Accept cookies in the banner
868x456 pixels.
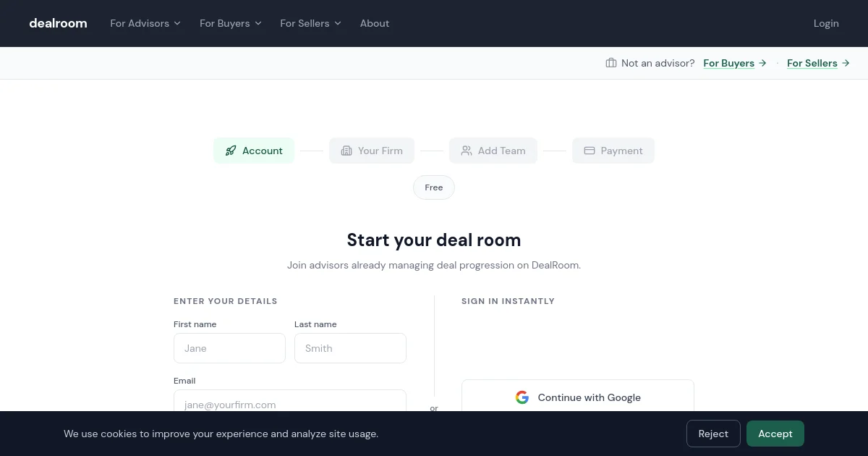[775, 434]
